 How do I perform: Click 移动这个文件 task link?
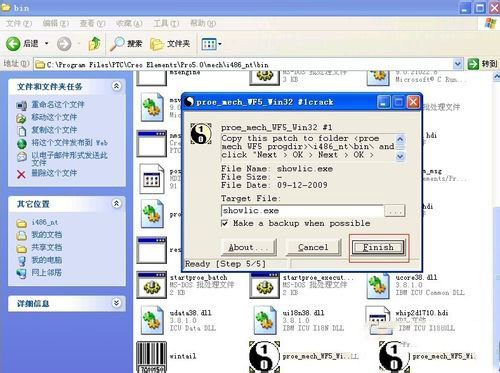point(54,117)
